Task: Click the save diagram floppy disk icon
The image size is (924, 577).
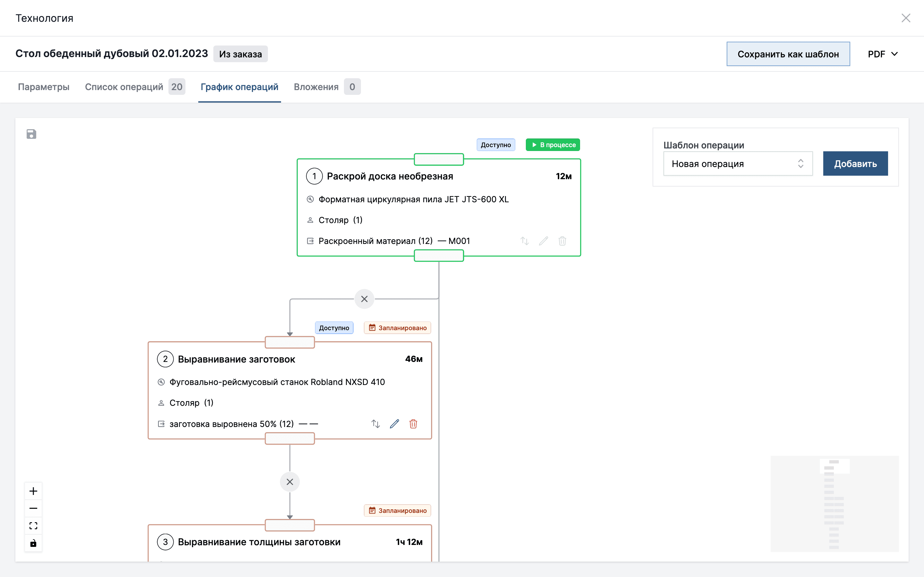Action: [x=31, y=134]
